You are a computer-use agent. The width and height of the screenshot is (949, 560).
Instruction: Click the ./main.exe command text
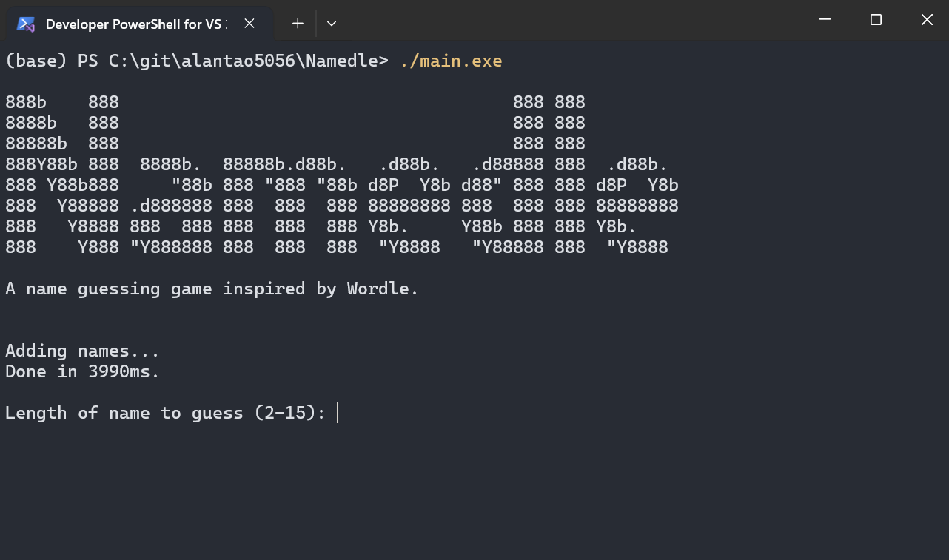point(451,61)
